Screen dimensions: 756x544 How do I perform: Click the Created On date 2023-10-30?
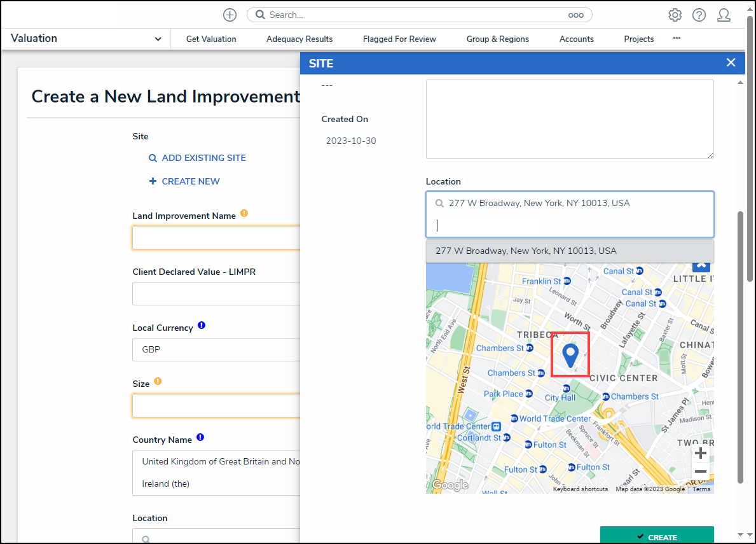click(351, 141)
